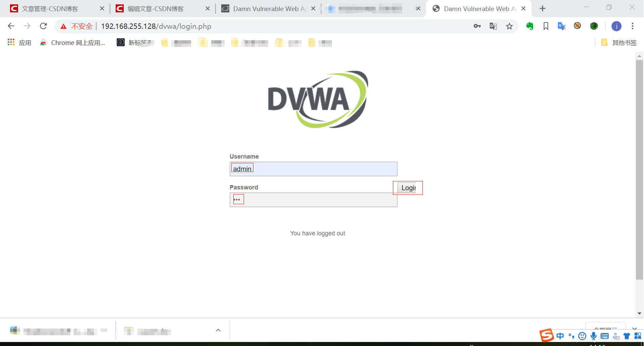Toggle Sogou Chinese/English mode 中
This screenshot has width=644, height=346.
[x=560, y=336]
